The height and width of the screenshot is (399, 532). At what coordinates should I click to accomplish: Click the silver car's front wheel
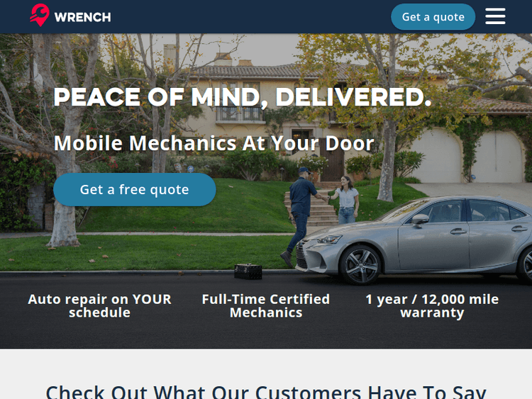click(x=360, y=264)
